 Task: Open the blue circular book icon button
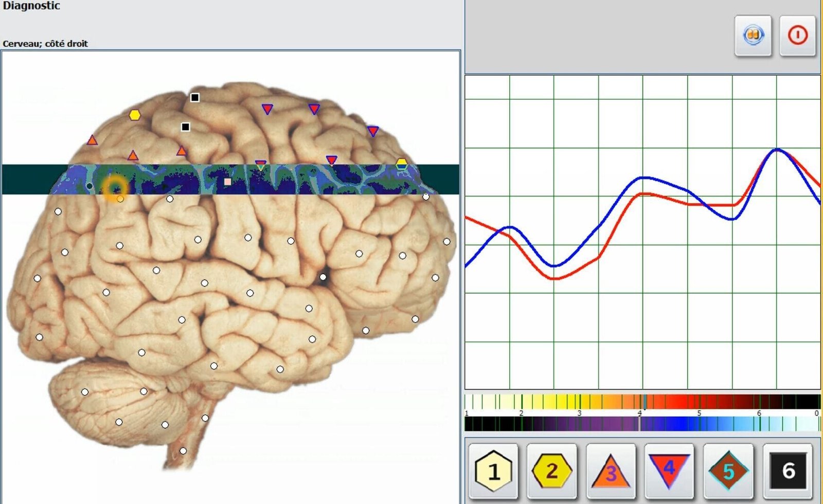(753, 35)
